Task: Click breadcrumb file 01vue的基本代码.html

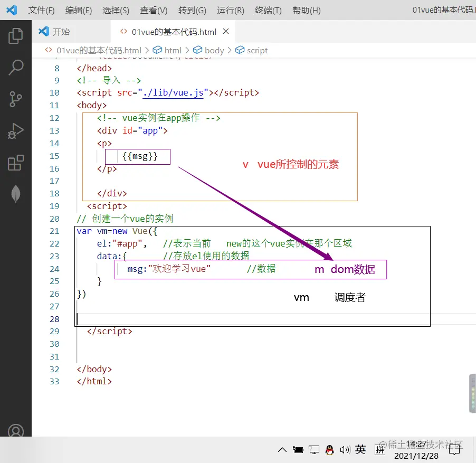Action: [93, 50]
